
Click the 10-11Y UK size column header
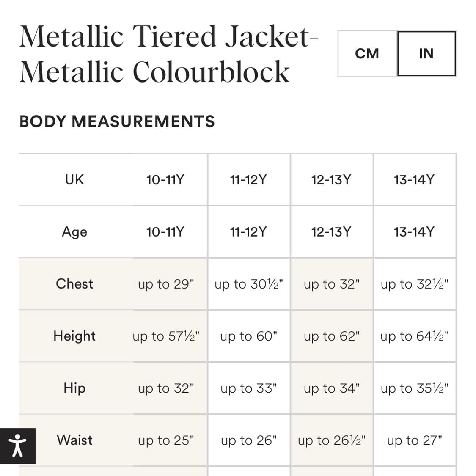[165, 180]
